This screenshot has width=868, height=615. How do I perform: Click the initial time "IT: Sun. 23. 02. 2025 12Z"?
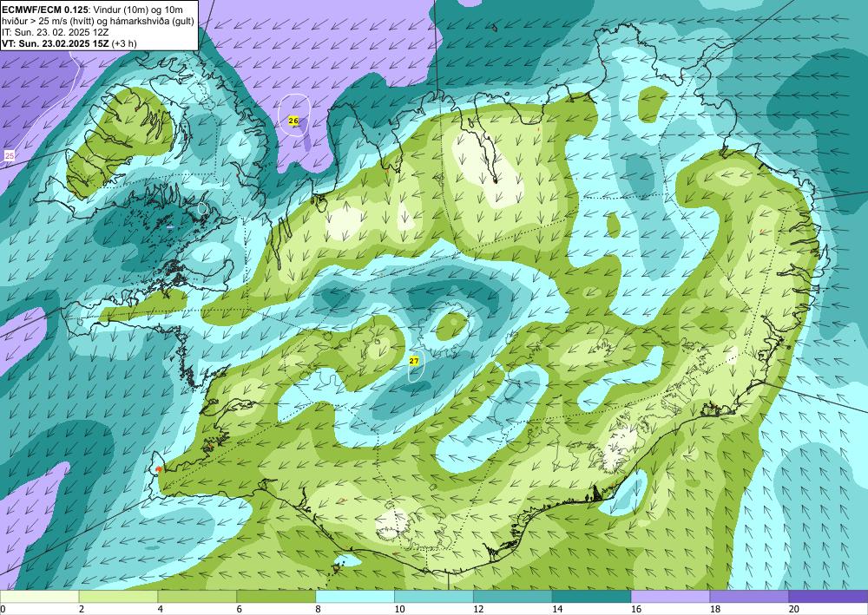[56, 32]
